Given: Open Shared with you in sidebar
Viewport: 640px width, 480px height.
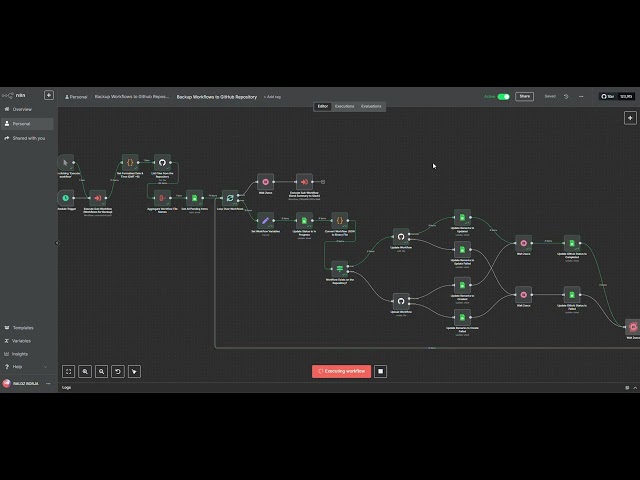Looking at the screenshot, I should click(x=27, y=138).
